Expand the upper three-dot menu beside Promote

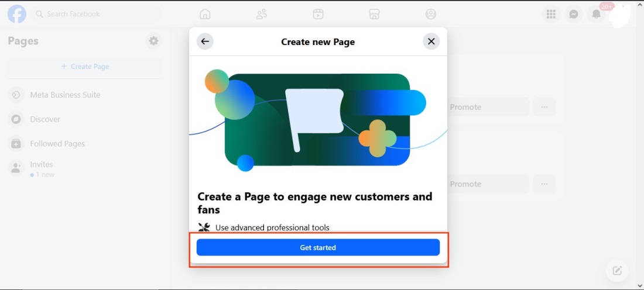click(544, 107)
